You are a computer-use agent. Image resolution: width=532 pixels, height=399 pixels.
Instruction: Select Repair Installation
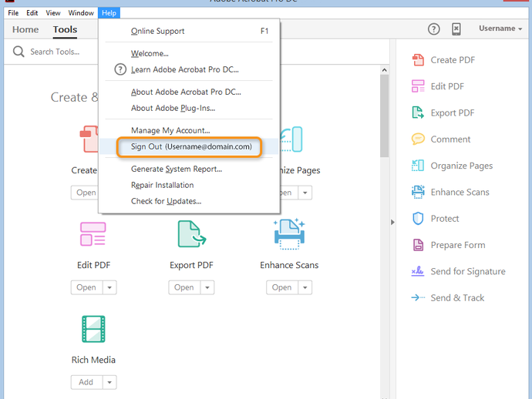point(189,185)
